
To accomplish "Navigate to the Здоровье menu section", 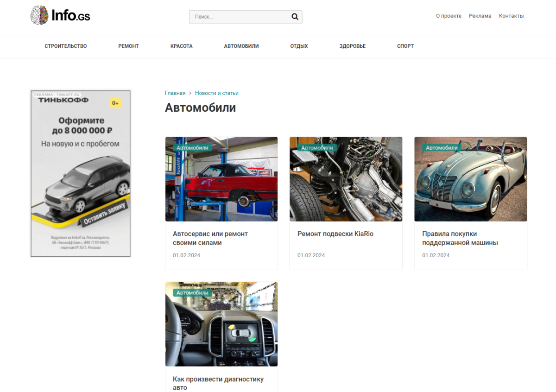I will [352, 46].
